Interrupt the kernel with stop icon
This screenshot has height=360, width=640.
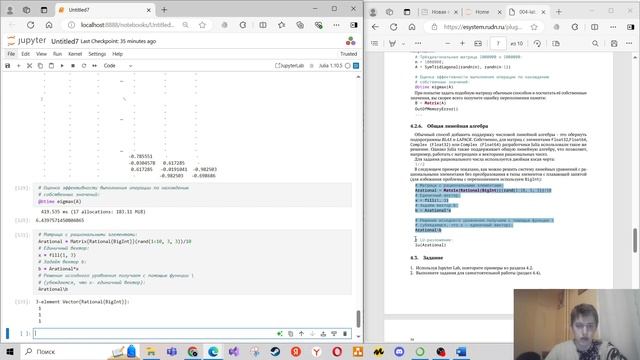pyautogui.click(x=73, y=65)
